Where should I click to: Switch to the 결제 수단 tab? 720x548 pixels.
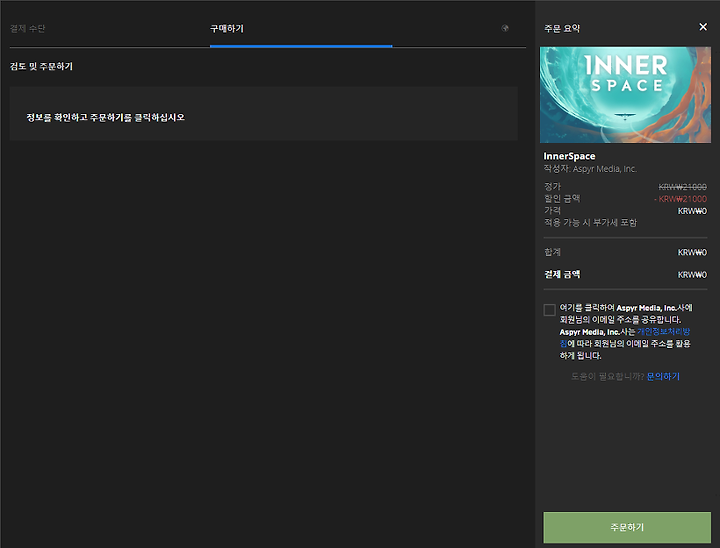28,28
